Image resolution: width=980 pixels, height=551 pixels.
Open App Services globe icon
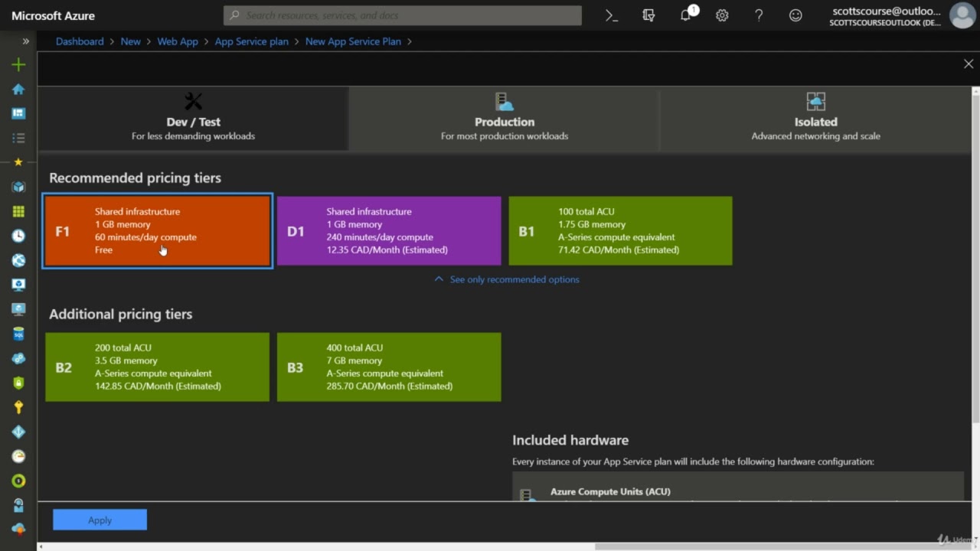click(x=18, y=260)
